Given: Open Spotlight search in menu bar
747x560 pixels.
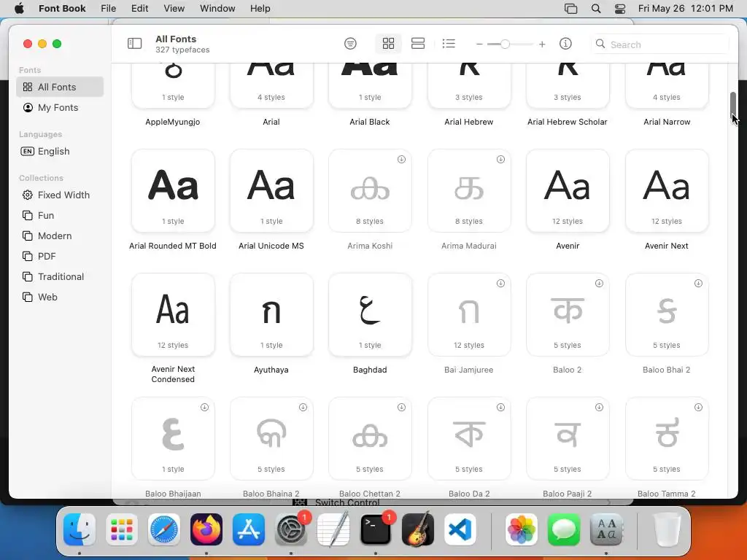Looking at the screenshot, I should (596, 8).
